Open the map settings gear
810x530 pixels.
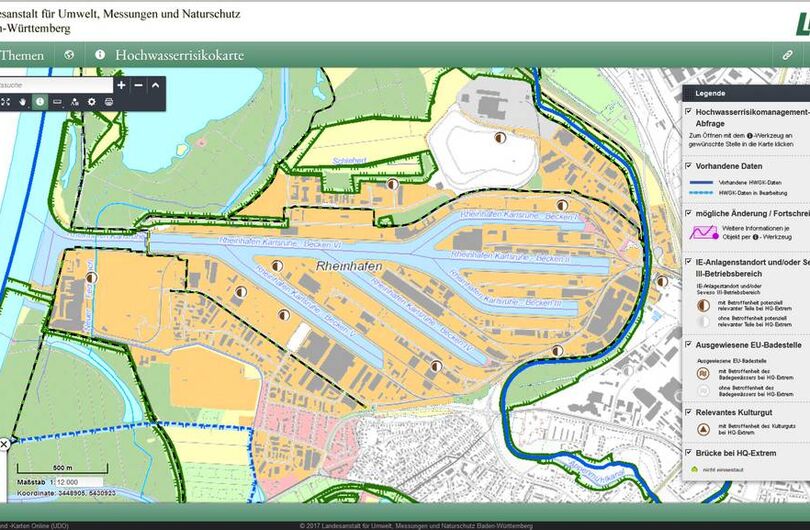[92, 102]
